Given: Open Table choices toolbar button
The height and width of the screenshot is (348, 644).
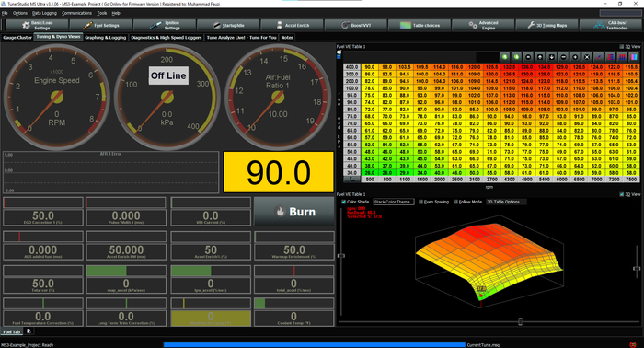Looking at the screenshot, I should (420, 25).
